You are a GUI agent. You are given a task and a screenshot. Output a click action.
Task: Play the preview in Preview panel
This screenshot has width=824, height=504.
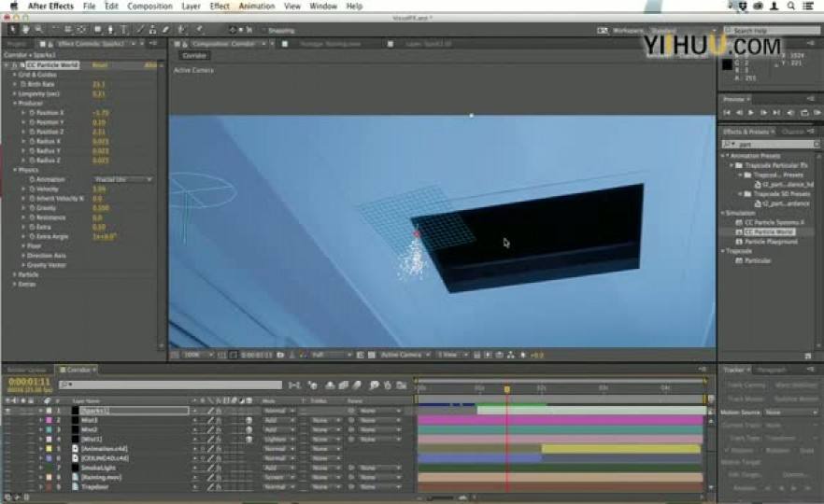(751, 112)
